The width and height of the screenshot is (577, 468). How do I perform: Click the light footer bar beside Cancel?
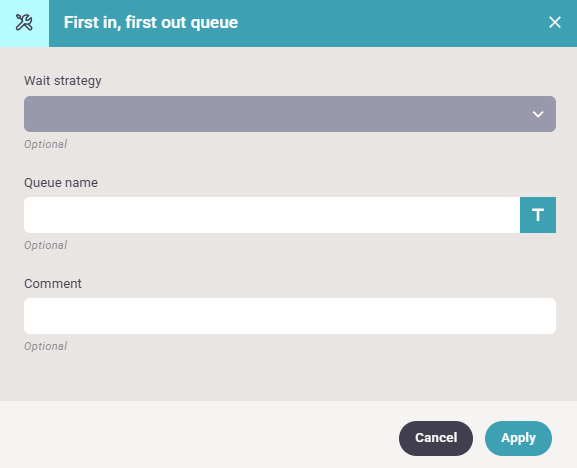click(x=199, y=435)
